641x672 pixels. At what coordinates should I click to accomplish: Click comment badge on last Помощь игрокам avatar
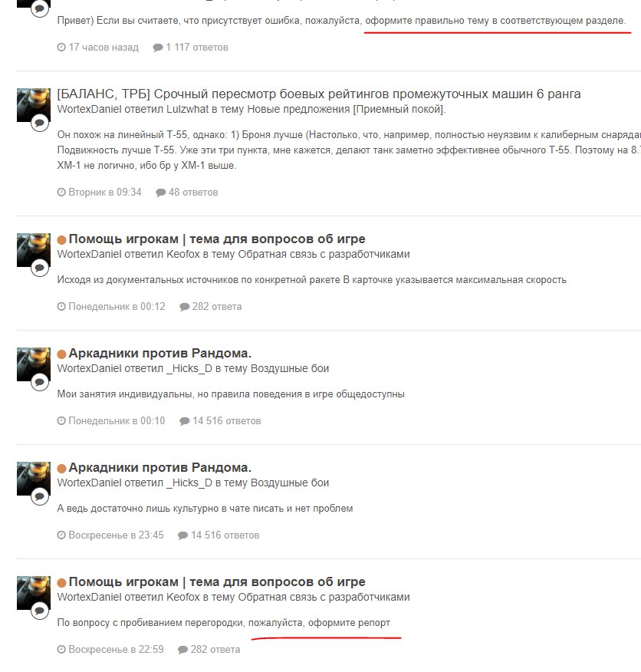tap(39, 611)
